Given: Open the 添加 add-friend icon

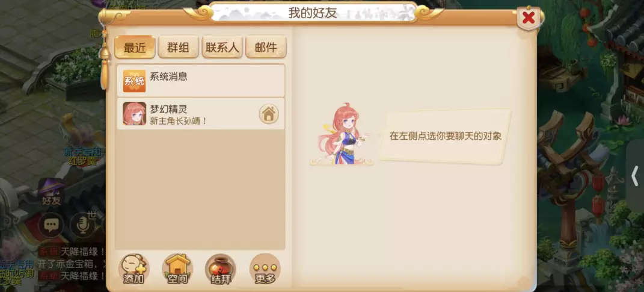Looking at the screenshot, I should point(134,269).
